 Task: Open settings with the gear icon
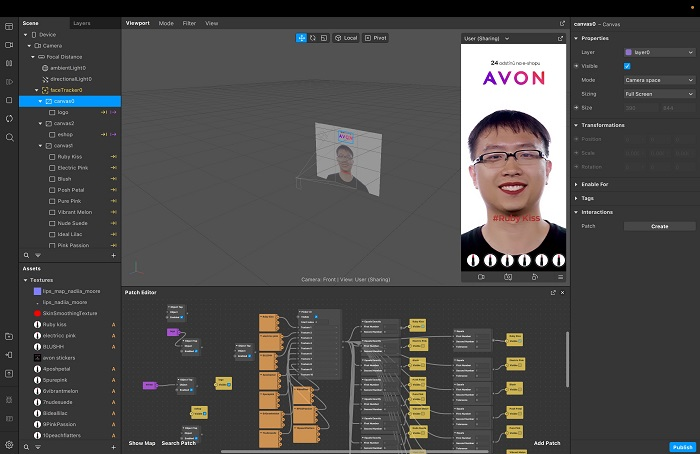[9, 445]
